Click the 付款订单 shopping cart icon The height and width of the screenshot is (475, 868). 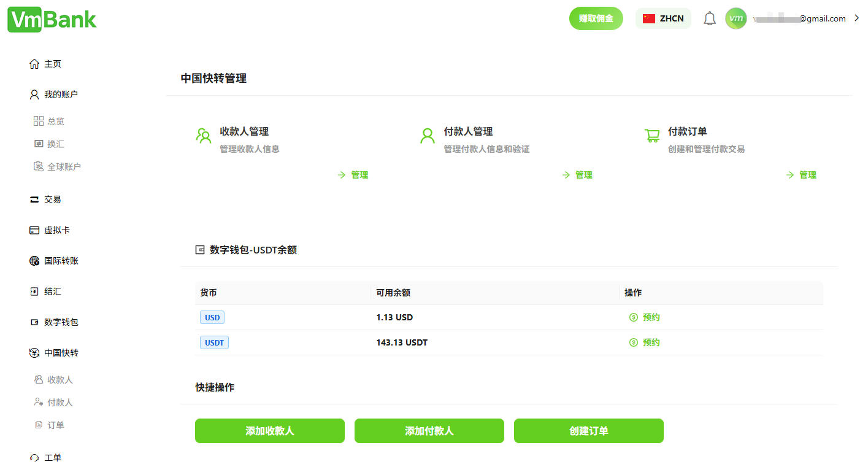(x=651, y=136)
